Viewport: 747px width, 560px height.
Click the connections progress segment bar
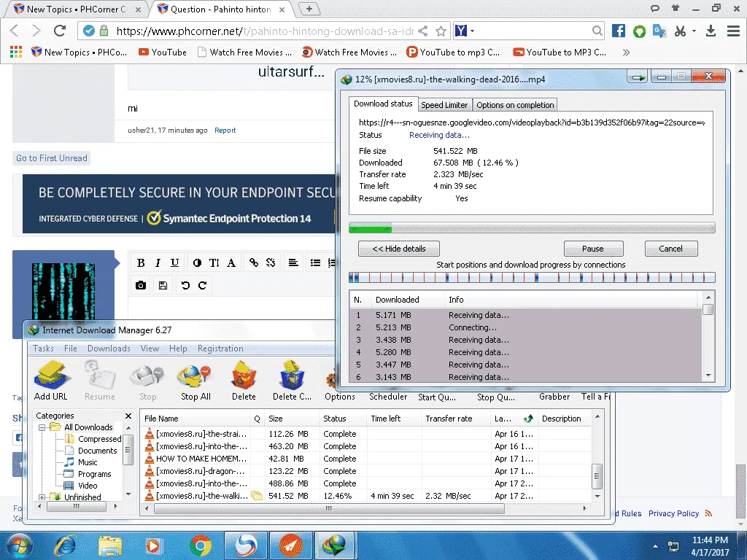[x=532, y=278]
